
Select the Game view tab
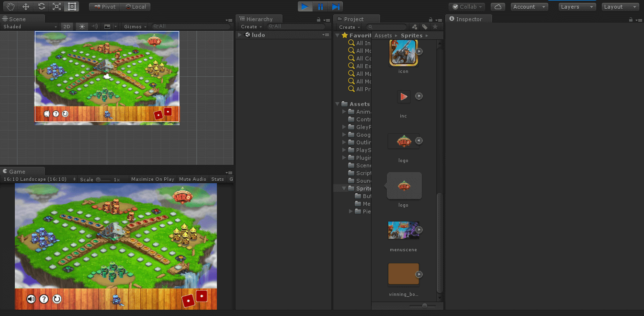(x=17, y=172)
